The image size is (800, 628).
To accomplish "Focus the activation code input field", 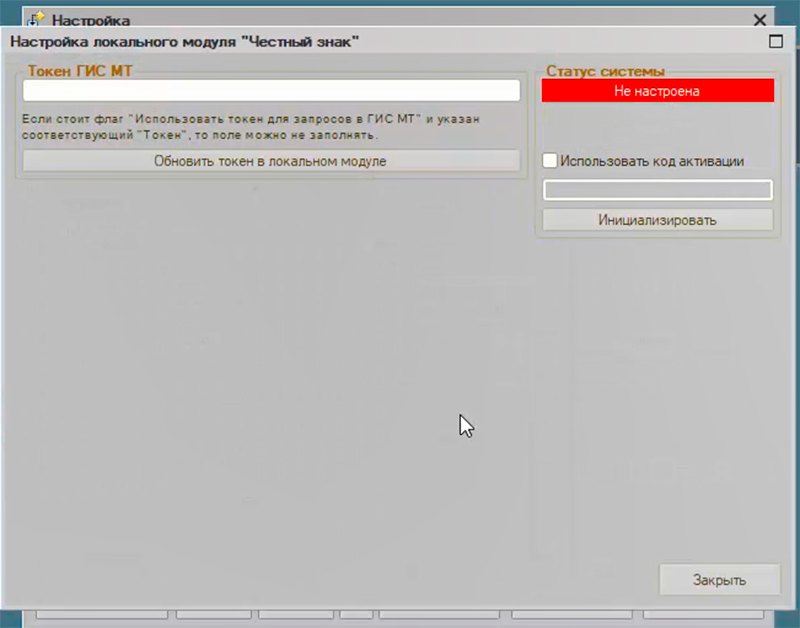I will pyautogui.click(x=658, y=190).
